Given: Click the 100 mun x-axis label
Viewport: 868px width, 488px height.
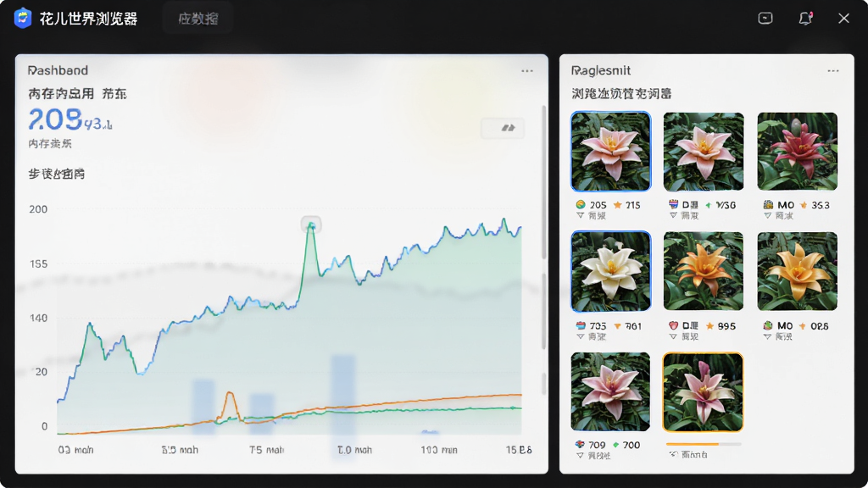Looking at the screenshot, I should (439, 450).
